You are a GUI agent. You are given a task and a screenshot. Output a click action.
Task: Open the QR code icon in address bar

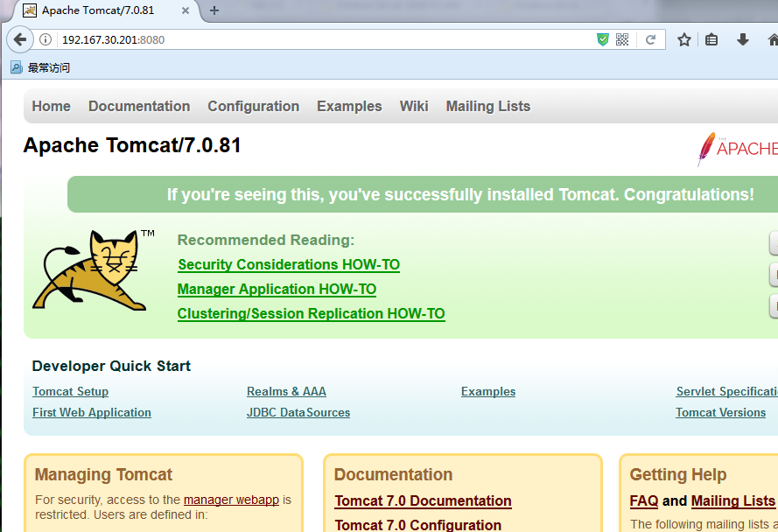[x=622, y=39]
